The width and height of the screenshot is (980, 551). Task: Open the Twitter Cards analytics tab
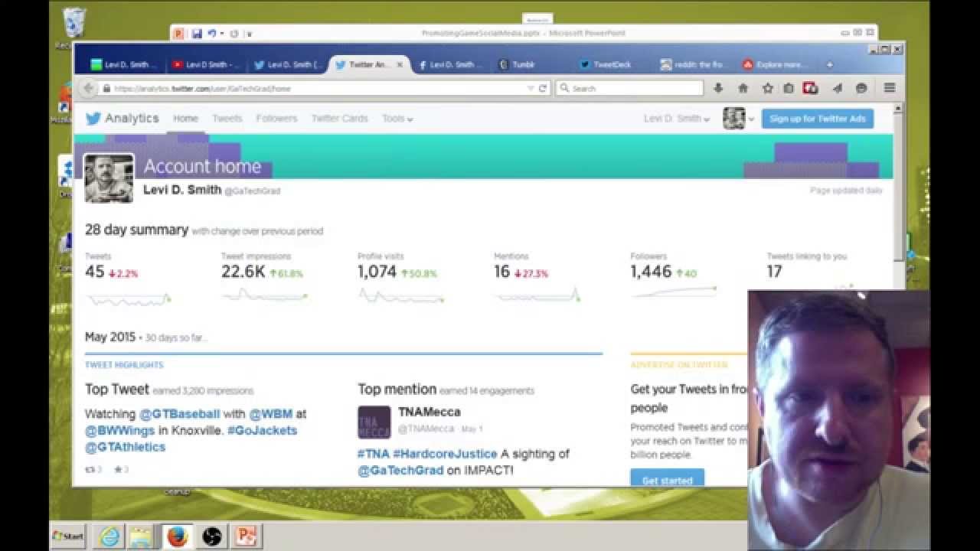(339, 119)
